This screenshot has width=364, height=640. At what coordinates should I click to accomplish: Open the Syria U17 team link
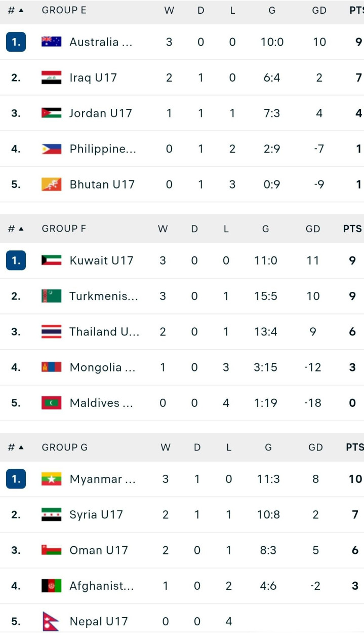(x=96, y=515)
